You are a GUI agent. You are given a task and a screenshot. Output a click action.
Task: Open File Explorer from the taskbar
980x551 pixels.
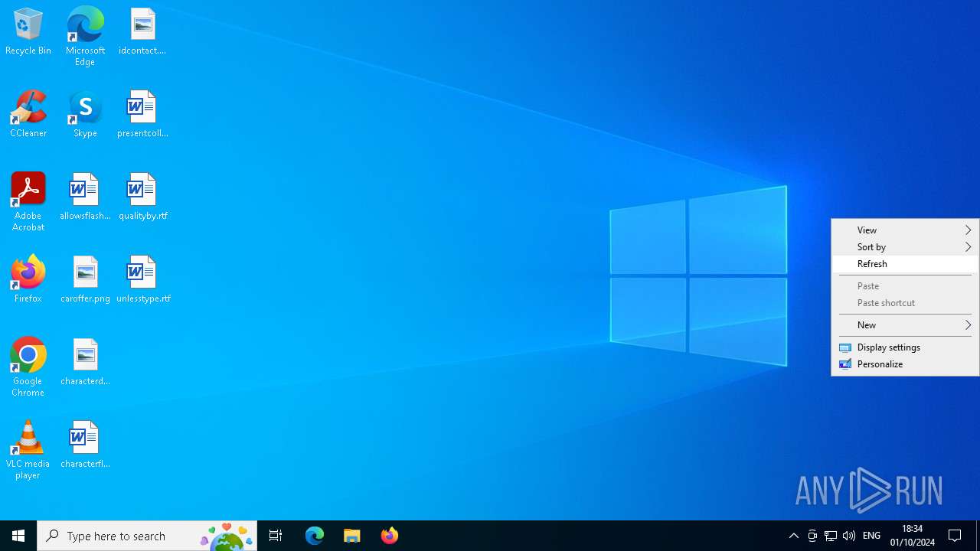point(352,536)
